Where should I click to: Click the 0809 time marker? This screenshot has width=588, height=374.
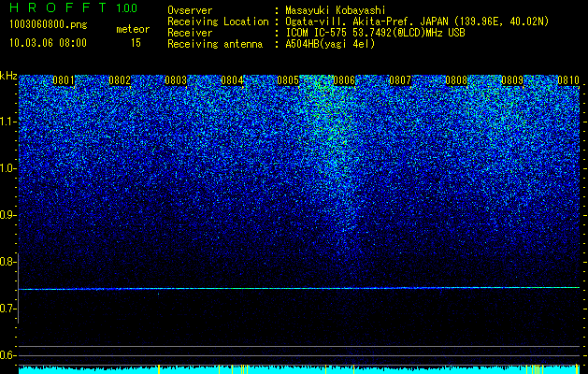512,80
